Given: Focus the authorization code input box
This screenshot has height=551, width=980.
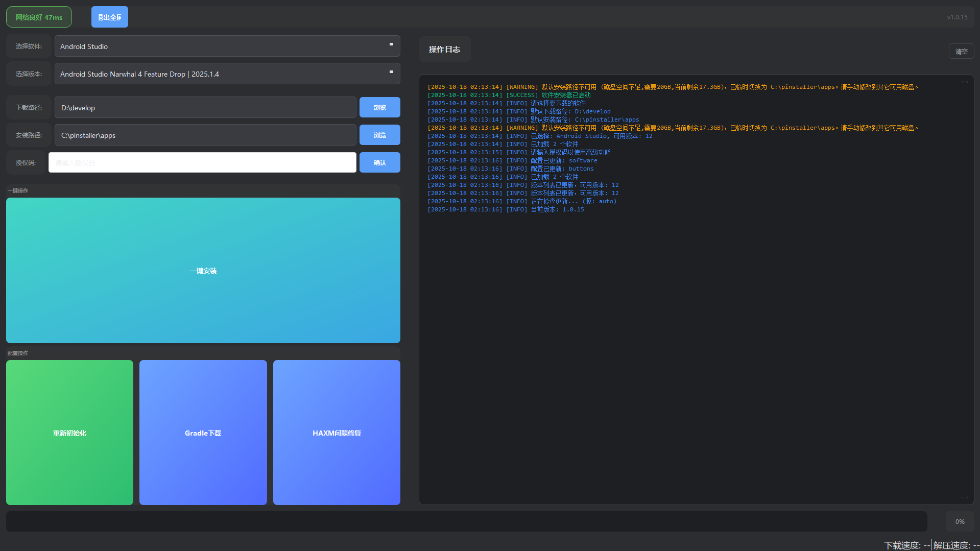Looking at the screenshot, I should [x=202, y=163].
